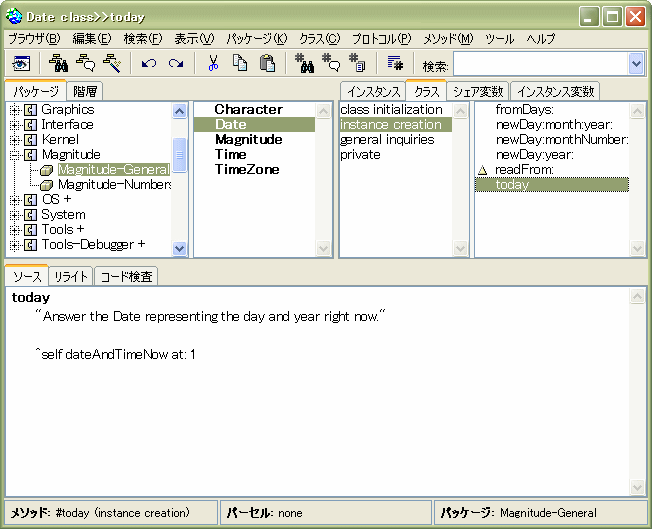Select the TimeZone class in the list
The width and height of the screenshot is (652, 529).
pos(247,170)
